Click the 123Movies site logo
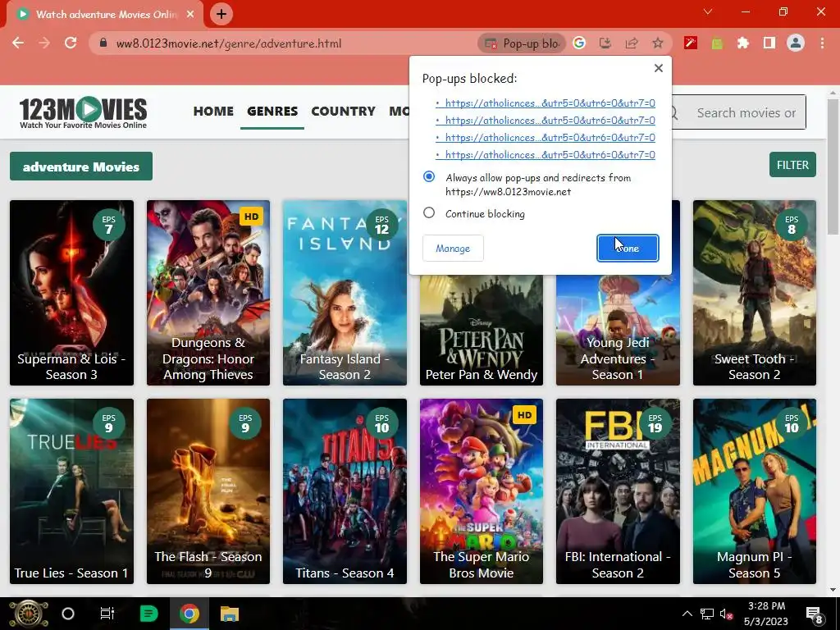The width and height of the screenshot is (840, 630). coord(83,112)
